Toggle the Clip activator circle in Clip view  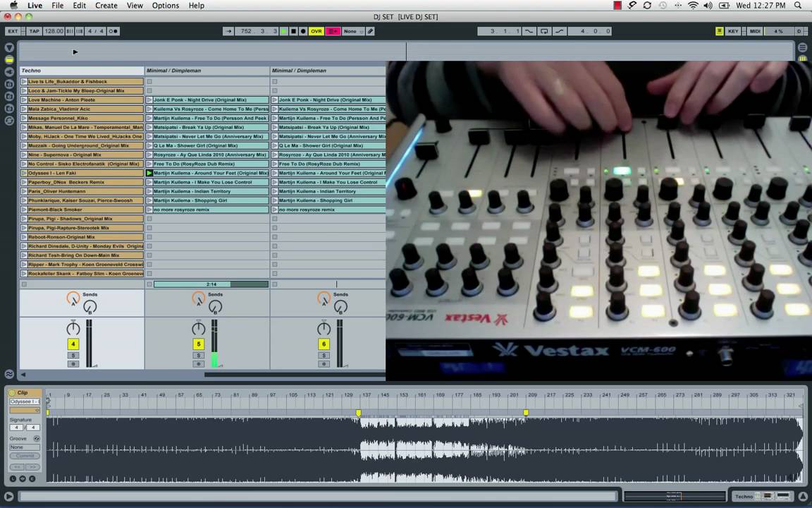pyautogui.click(x=13, y=393)
